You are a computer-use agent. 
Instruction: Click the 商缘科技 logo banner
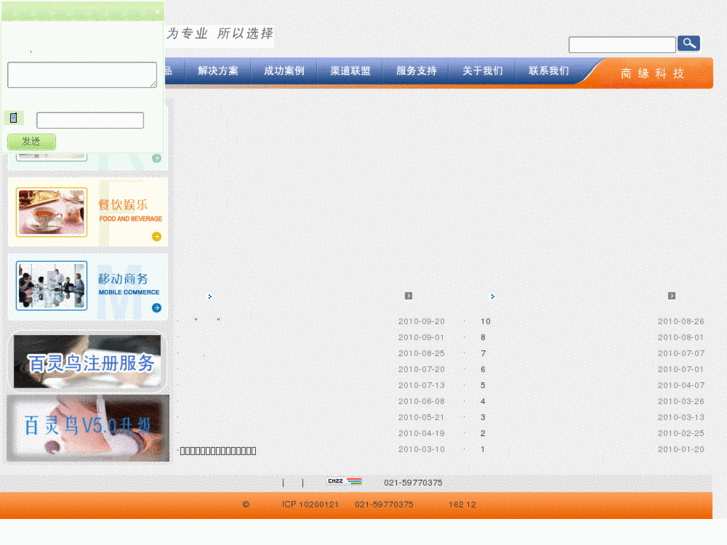pyautogui.click(x=652, y=73)
